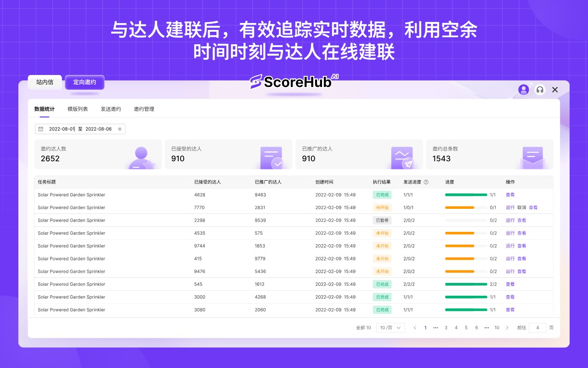Select page 5 in the pagination
588x368 pixels.
pyautogui.click(x=466, y=328)
